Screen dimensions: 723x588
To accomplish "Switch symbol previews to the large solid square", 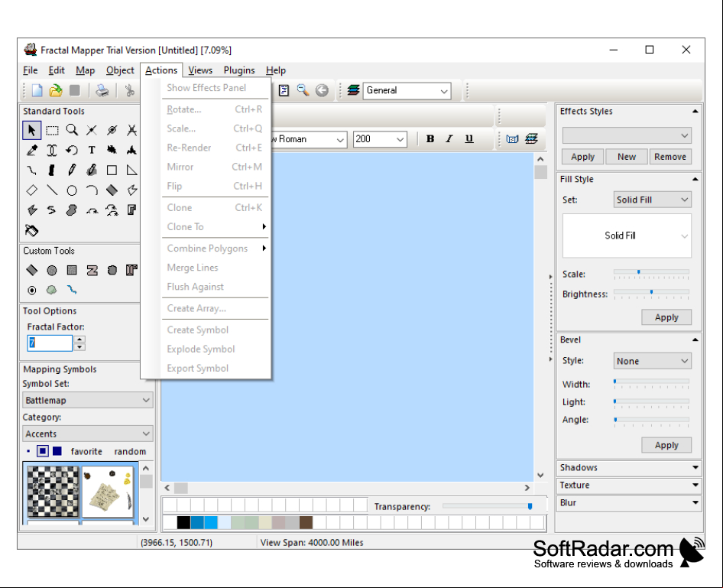I will (x=57, y=451).
